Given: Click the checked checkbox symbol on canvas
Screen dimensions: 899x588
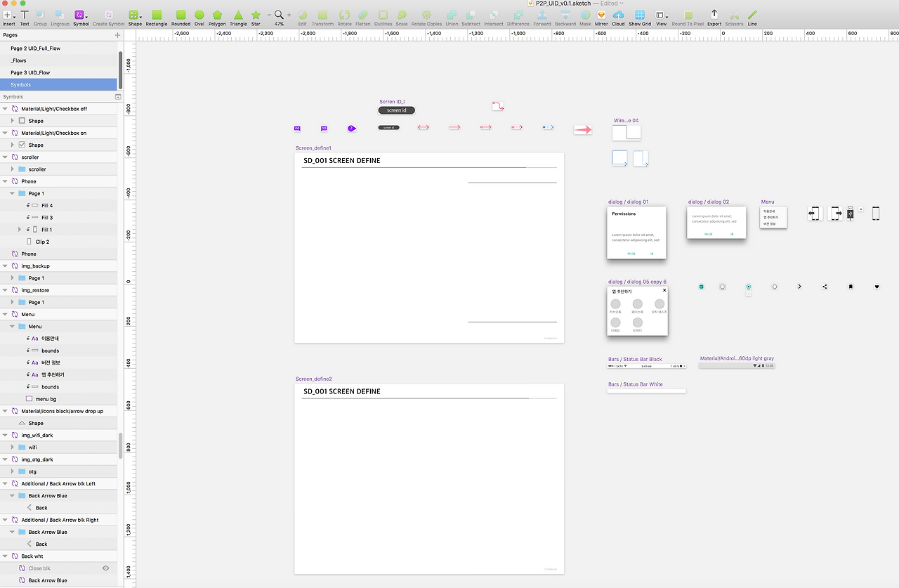Looking at the screenshot, I should [x=701, y=287].
